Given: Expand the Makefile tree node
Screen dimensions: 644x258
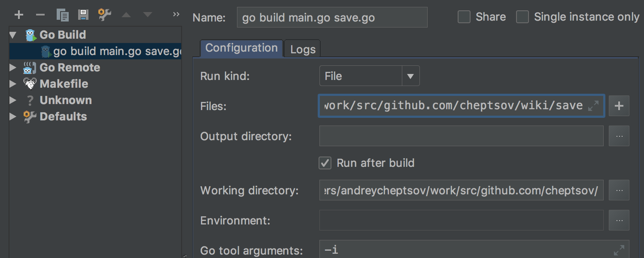Looking at the screenshot, I should click(x=12, y=84).
